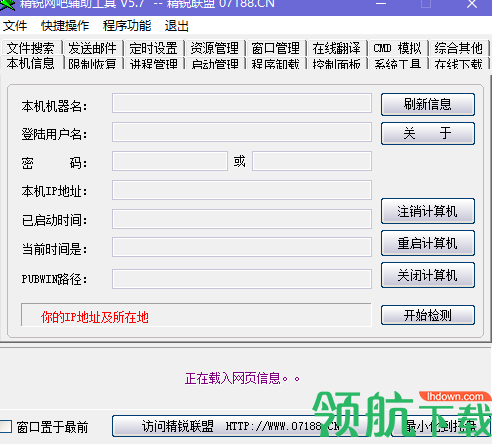Click the 当前时间是 text field

coord(242,247)
